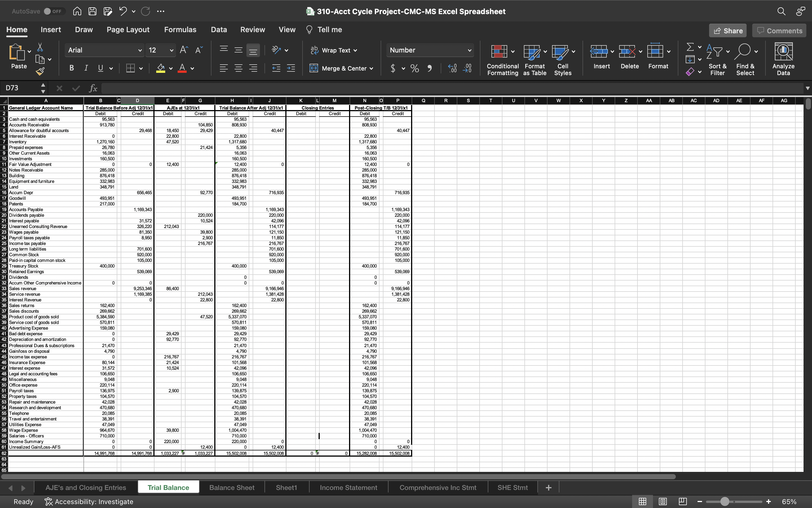812x508 pixels.
Task: Expand the Fill Color dropdown arrow
Action: click(x=171, y=69)
